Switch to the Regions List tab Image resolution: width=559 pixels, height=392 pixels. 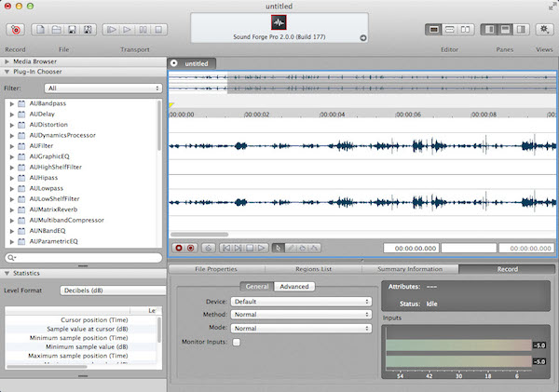pos(314,269)
